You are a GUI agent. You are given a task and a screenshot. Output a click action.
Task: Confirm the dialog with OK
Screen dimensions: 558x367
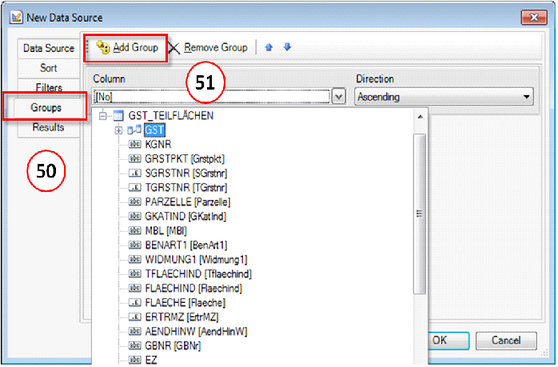click(448, 341)
